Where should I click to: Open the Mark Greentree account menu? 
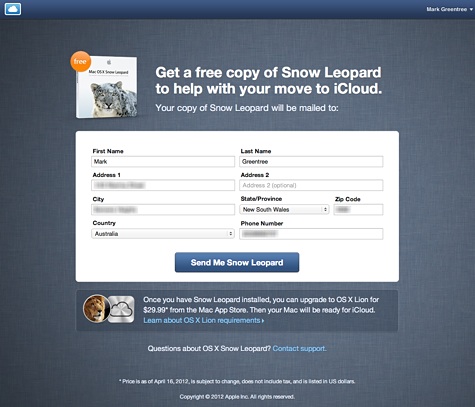[x=450, y=9]
